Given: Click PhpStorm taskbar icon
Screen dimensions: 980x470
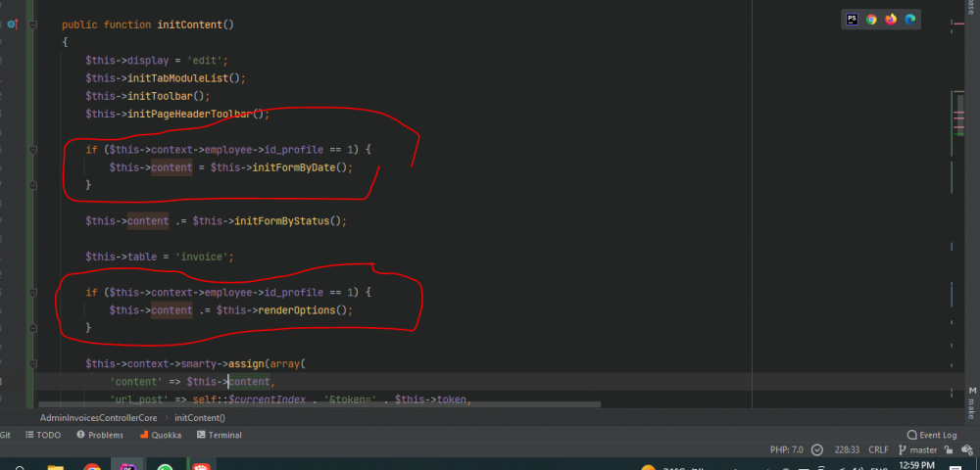Looking at the screenshot, I should click(x=128, y=466).
